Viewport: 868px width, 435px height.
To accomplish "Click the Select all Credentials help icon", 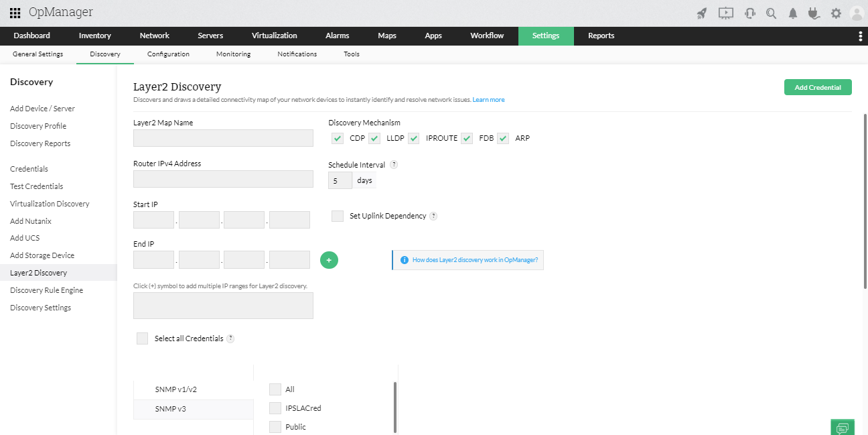I will click(230, 338).
